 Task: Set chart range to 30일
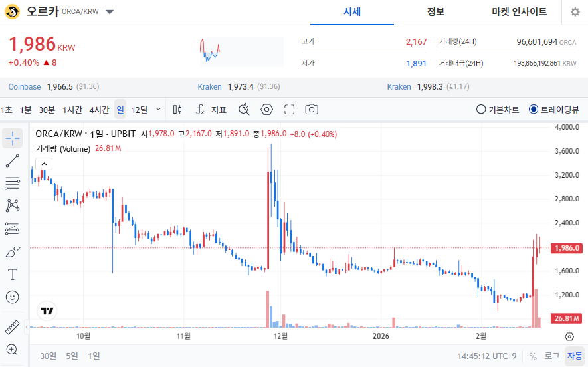tap(49, 356)
